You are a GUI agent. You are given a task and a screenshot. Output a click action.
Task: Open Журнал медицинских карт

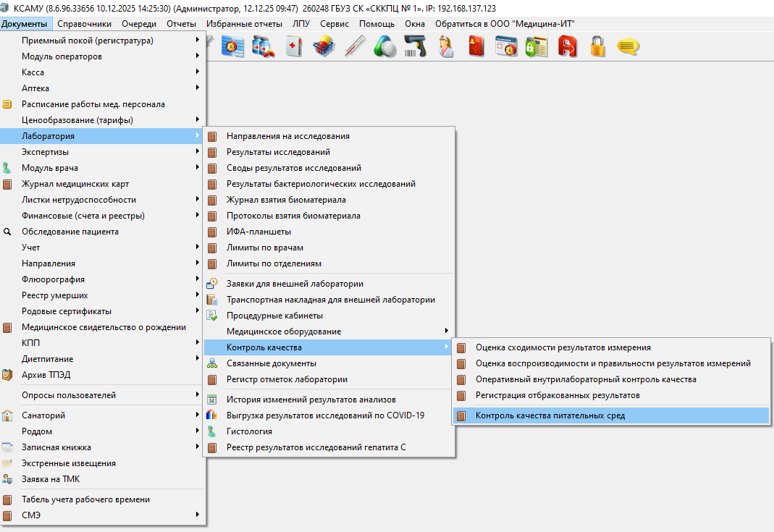tap(75, 184)
